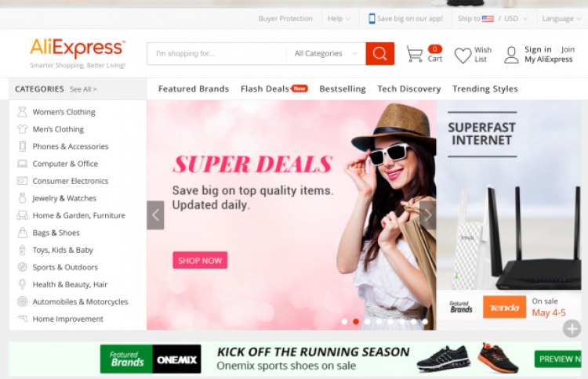The width and height of the screenshot is (588, 379).
Task: Expand the Language selector dropdown
Action: click(561, 18)
